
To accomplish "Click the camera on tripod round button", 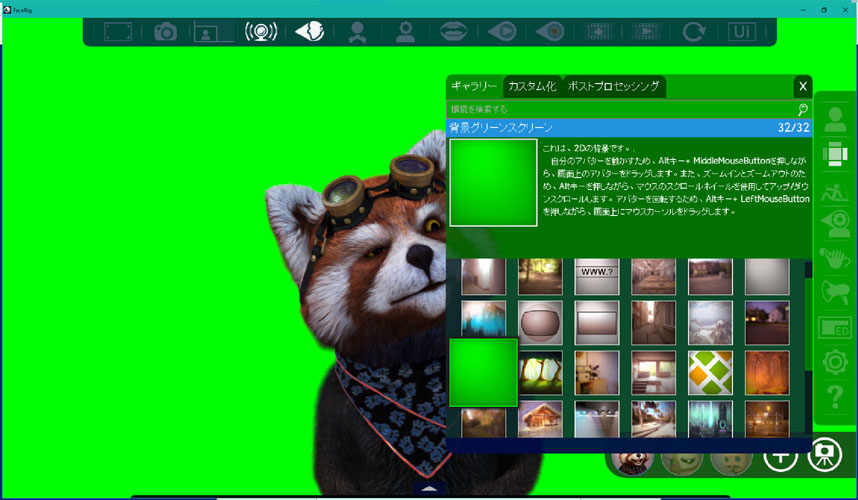I will click(824, 454).
